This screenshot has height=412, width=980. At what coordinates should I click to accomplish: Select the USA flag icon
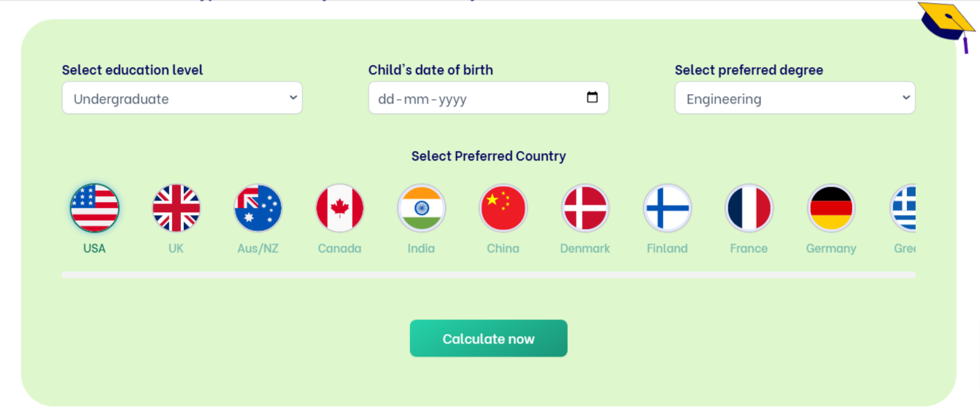pos(94,209)
